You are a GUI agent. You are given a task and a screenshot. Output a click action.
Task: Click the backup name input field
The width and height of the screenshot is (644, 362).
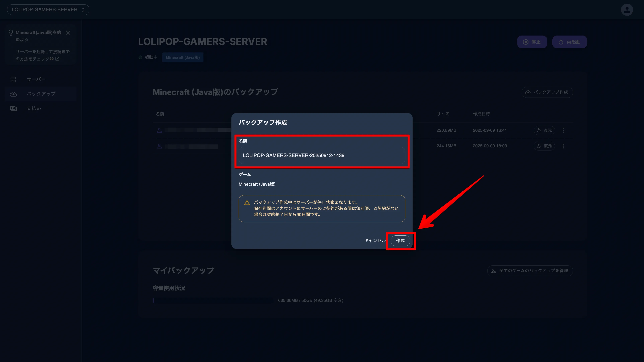pyautogui.click(x=322, y=155)
